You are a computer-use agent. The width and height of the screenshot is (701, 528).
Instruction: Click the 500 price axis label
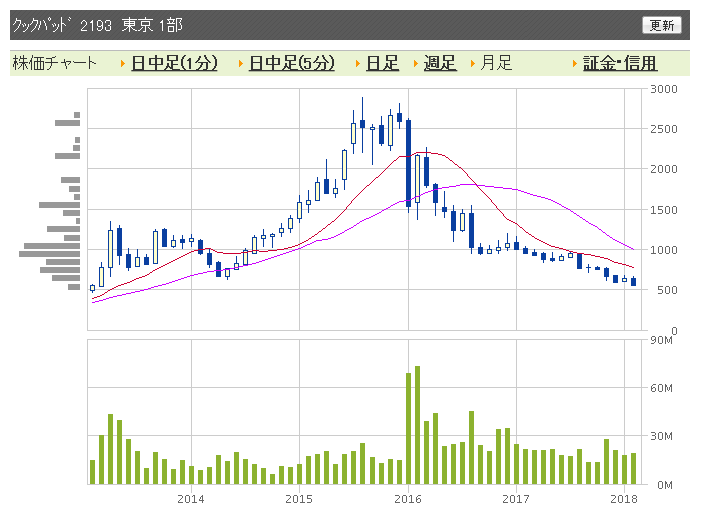point(667,290)
